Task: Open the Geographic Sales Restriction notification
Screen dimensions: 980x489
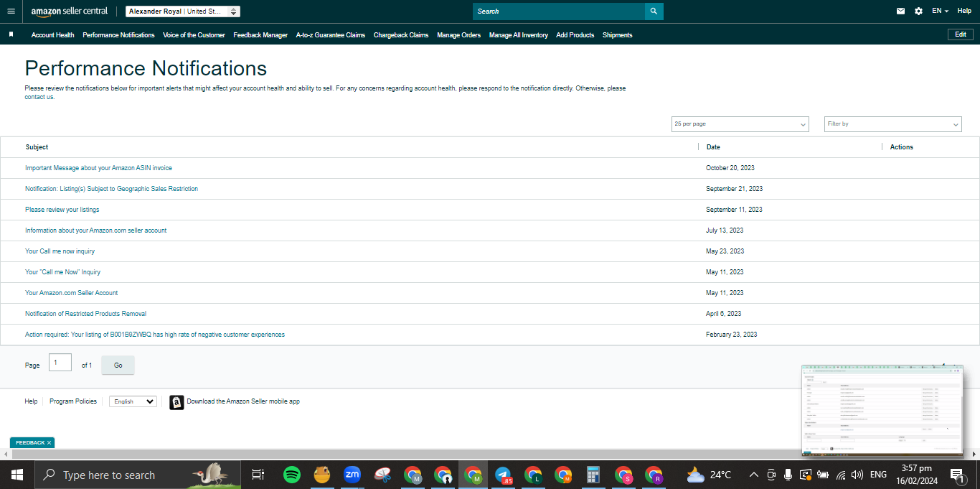Action: tap(111, 189)
